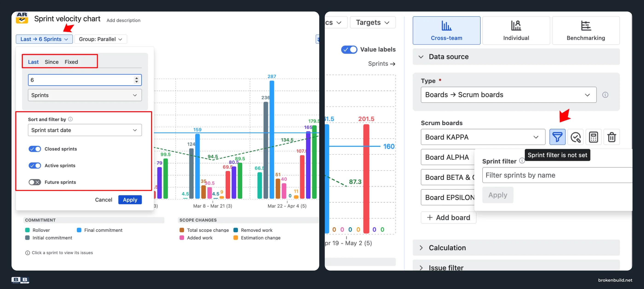
Task: Click the AR app logo icon
Action: (22, 18)
